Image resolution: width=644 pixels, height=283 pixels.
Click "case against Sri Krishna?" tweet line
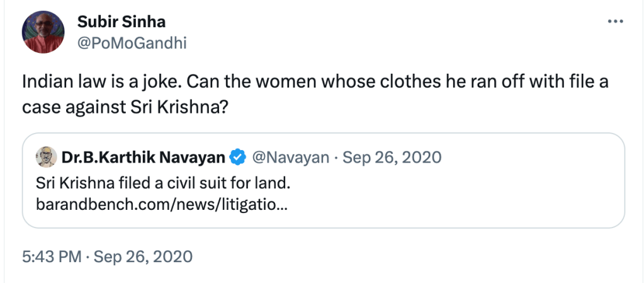click(x=125, y=107)
